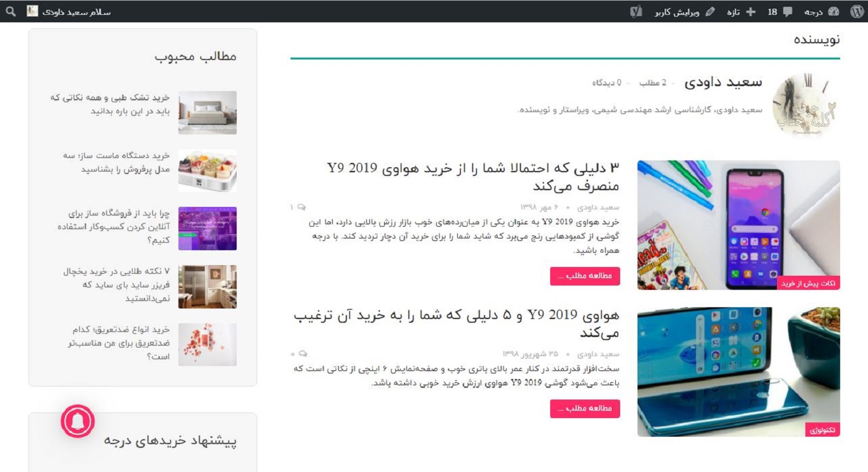Open article title ۳ دلیلی که احتمالا
This screenshot has height=472, width=868.
pyautogui.click(x=473, y=177)
